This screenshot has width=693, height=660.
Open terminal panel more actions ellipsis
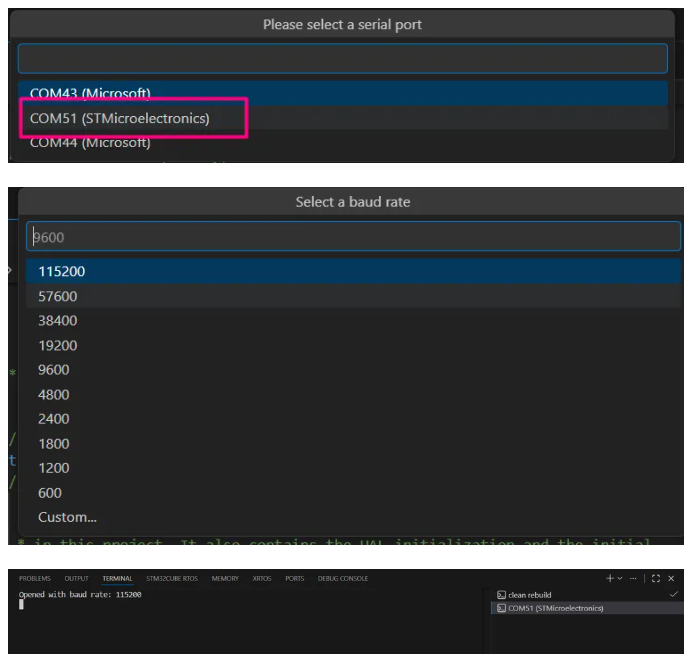(633, 578)
